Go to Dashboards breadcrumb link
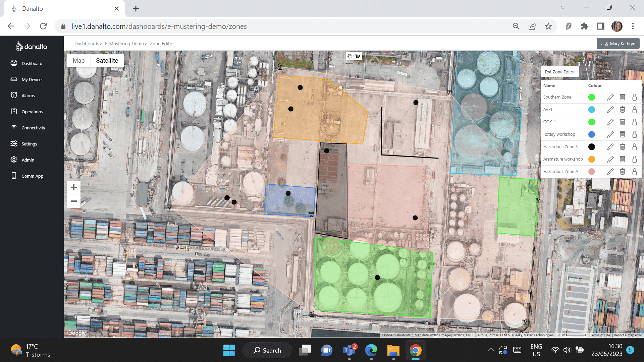 tap(87, 44)
